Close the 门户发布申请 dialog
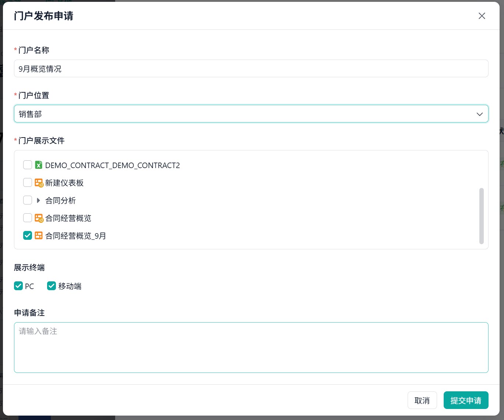This screenshot has height=420, width=504. pyautogui.click(x=482, y=16)
